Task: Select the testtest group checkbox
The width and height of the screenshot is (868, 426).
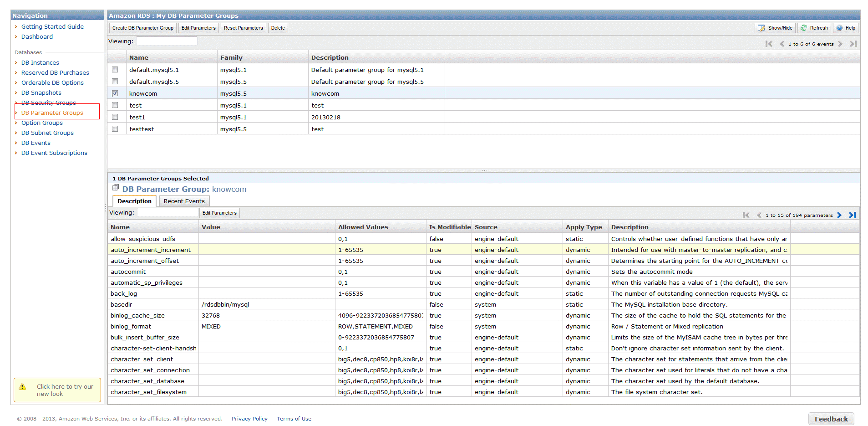Action: [115, 129]
